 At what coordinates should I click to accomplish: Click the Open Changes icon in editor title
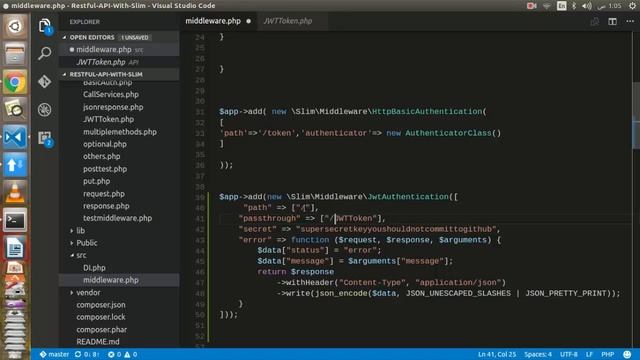pos(595,21)
